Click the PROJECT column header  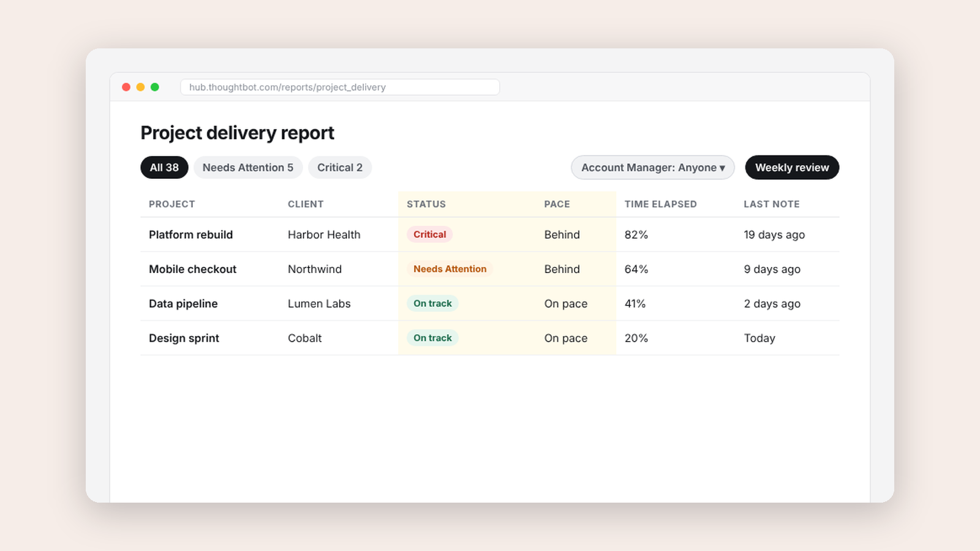171,204
